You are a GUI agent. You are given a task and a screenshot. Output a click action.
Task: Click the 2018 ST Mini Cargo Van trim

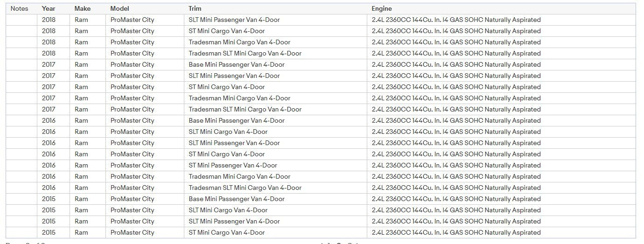tap(227, 31)
